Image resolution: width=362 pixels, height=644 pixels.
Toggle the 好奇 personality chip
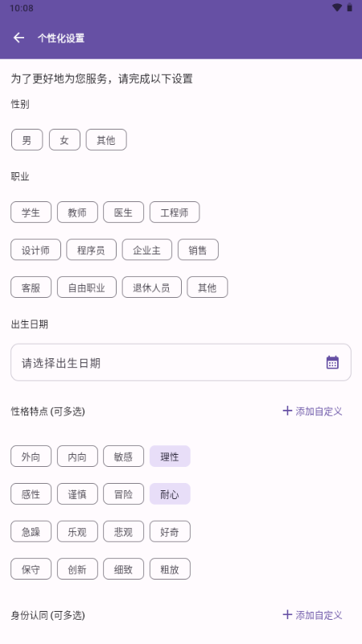[x=170, y=531]
